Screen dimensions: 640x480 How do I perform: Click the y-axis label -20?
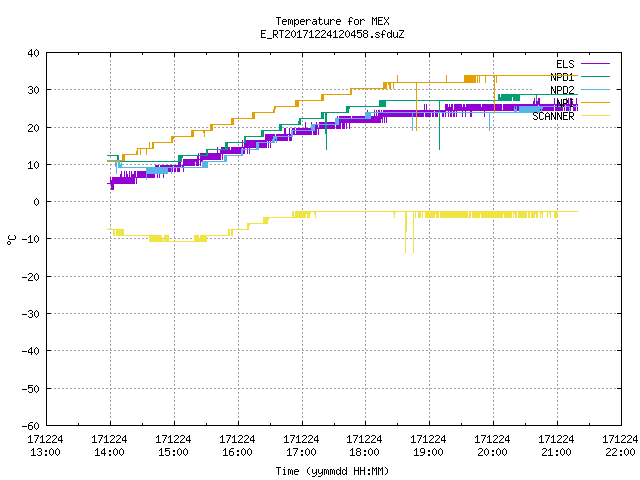31,277
